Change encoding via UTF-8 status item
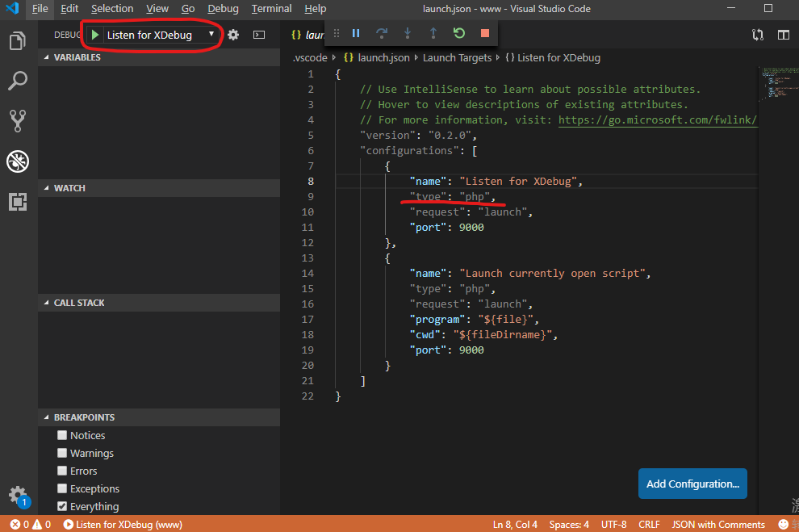This screenshot has height=532, width=799. (613, 525)
